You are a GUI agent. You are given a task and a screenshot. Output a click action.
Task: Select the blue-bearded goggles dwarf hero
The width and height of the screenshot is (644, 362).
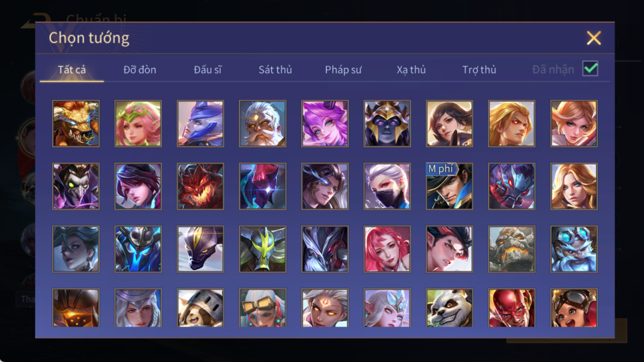click(x=574, y=249)
